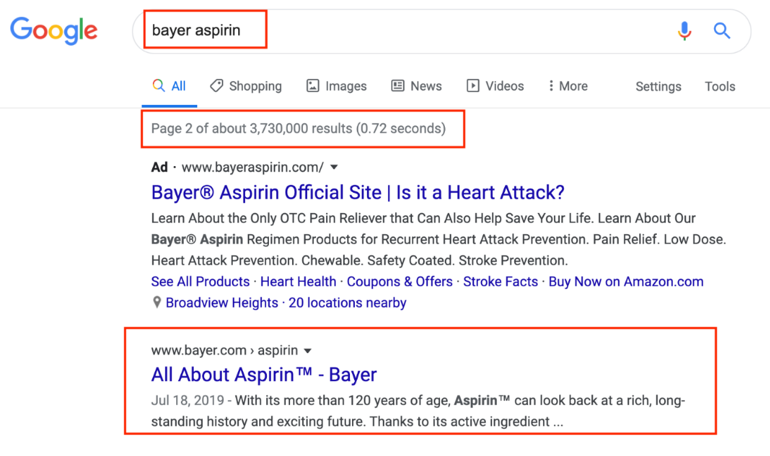770x456 pixels.
Task: Open Settings
Action: coord(658,87)
